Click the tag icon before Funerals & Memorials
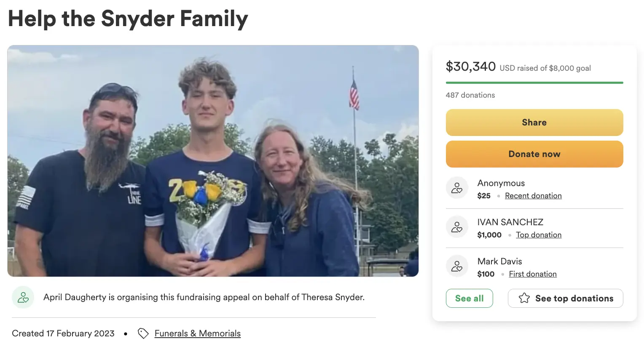Image resolution: width=644 pixels, height=341 pixels. click(143, 333)
